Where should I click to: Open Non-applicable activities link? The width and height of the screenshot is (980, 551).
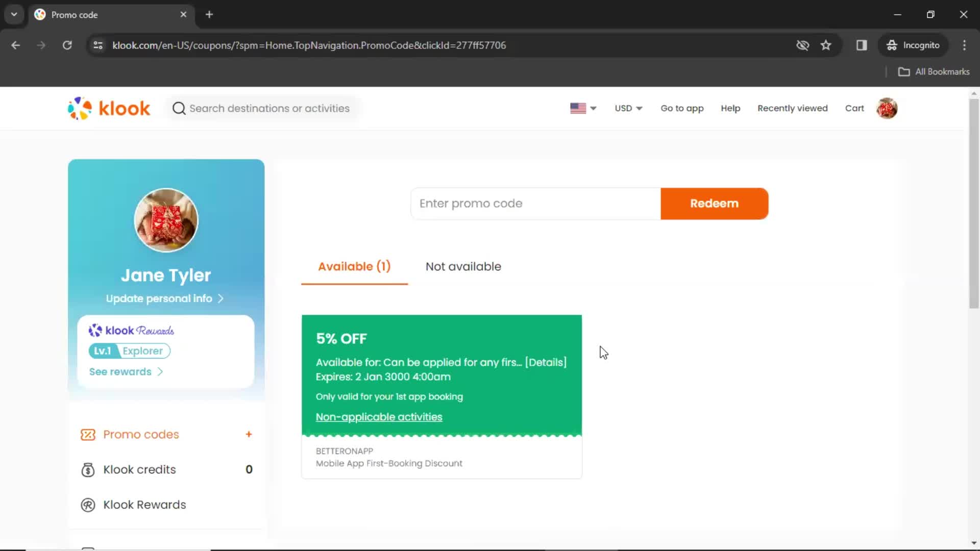[379, 417]
